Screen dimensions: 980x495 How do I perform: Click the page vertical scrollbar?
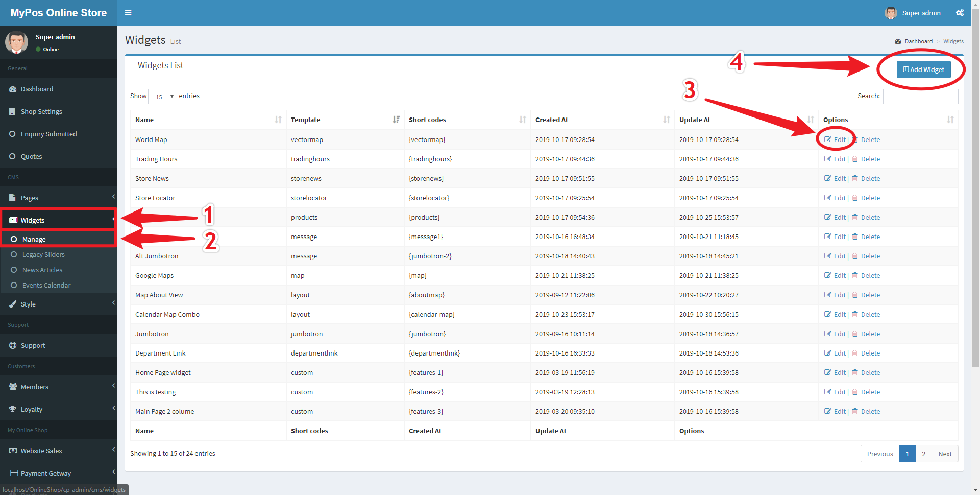tap(975, 204)
